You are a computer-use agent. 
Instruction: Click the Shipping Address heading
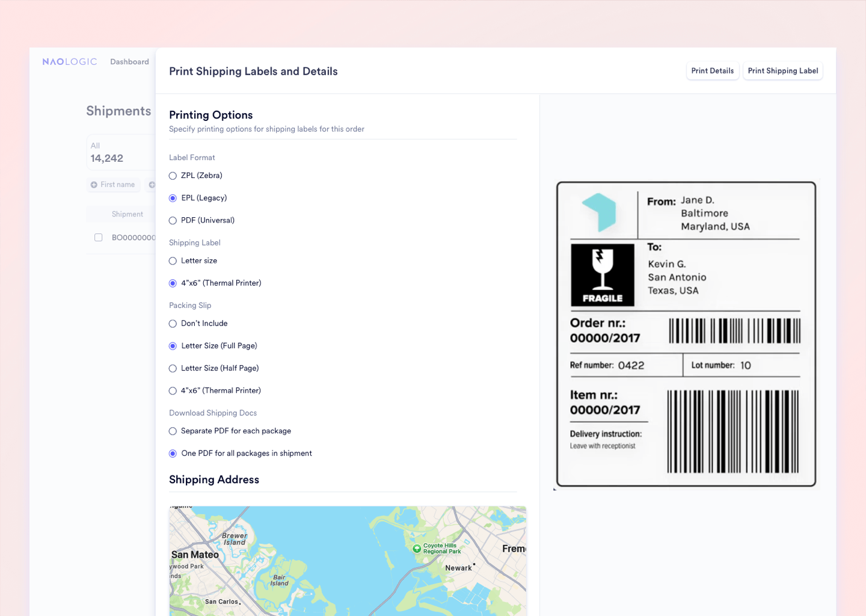pyautogui.click(x=214, y=479)
